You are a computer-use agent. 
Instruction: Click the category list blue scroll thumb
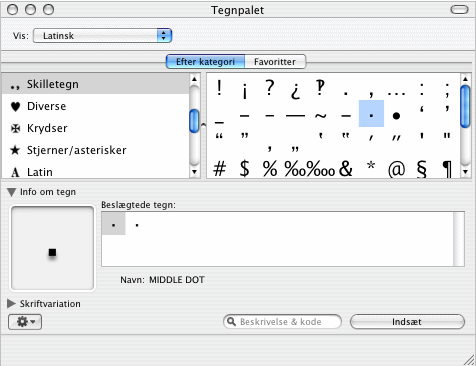(194, 121)
